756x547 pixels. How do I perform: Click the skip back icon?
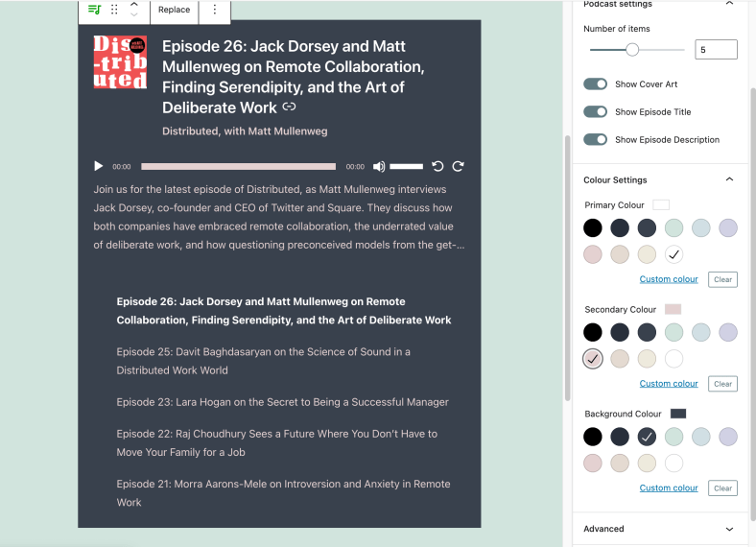click(x=438, y=166)
